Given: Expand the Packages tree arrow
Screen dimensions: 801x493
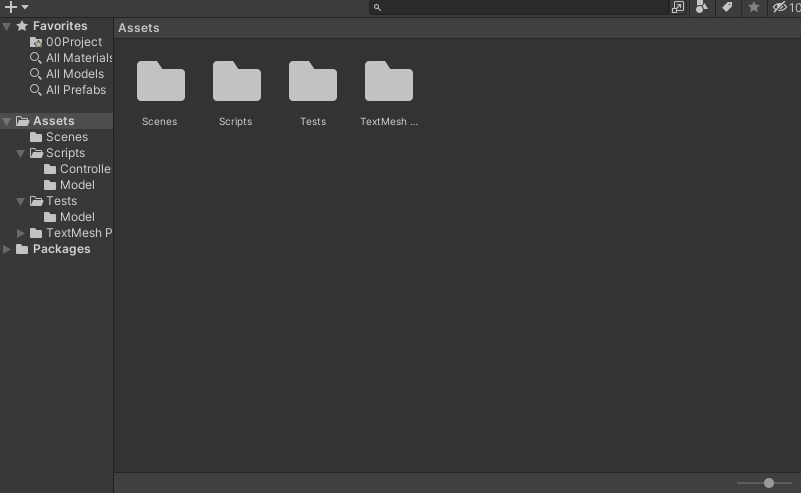Looking at the screenshot, I should (x=7, y=249).
